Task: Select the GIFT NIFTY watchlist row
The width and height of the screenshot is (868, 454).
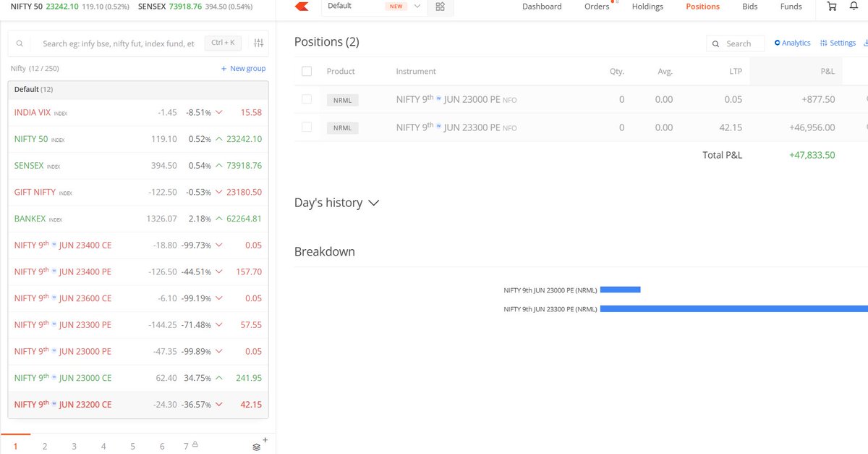Action: pyautogui.click(x=138, y=193)
